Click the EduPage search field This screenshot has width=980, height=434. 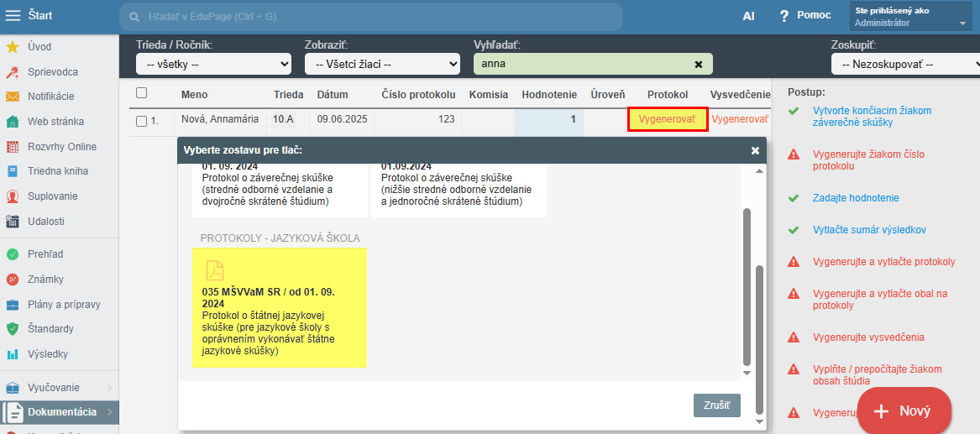(370, 17)
